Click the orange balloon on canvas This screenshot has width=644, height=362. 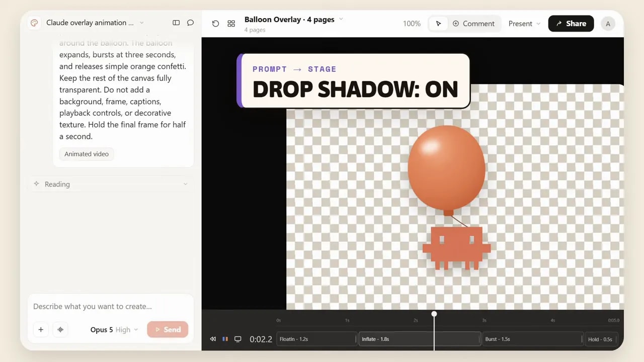(x=447, y=167)
